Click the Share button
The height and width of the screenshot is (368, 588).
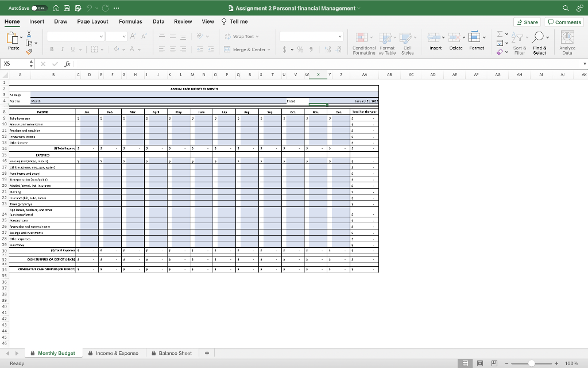[526, 22]
